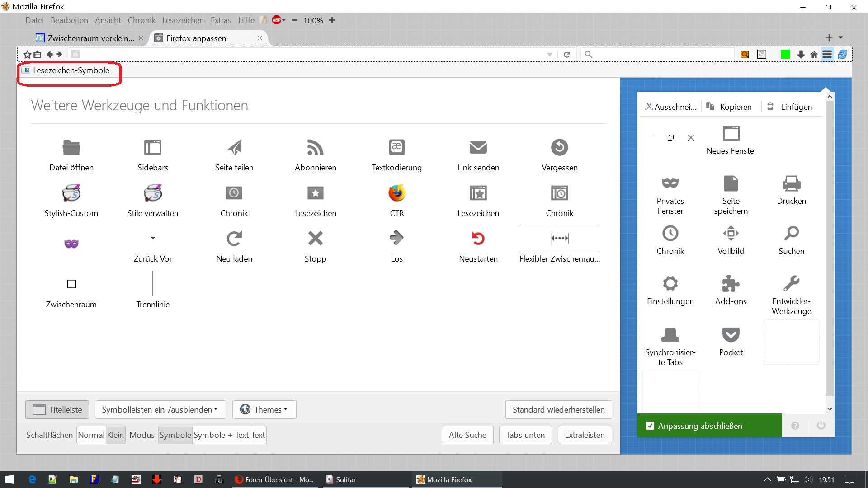The width and height of the screenshot is (868, 488).
Task: Select Symbole + Text display mode
Action: click(221, 435)
